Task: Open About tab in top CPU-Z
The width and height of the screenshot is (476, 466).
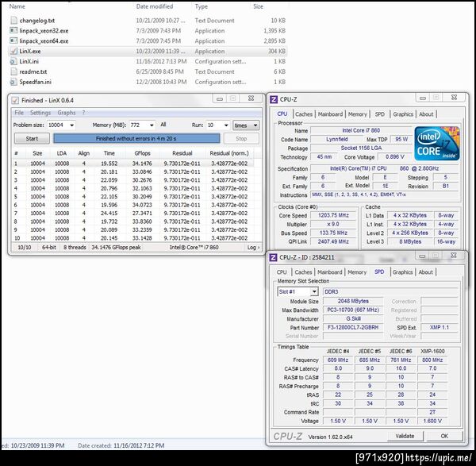Action: pyautogui.click(x=426, y=114)
